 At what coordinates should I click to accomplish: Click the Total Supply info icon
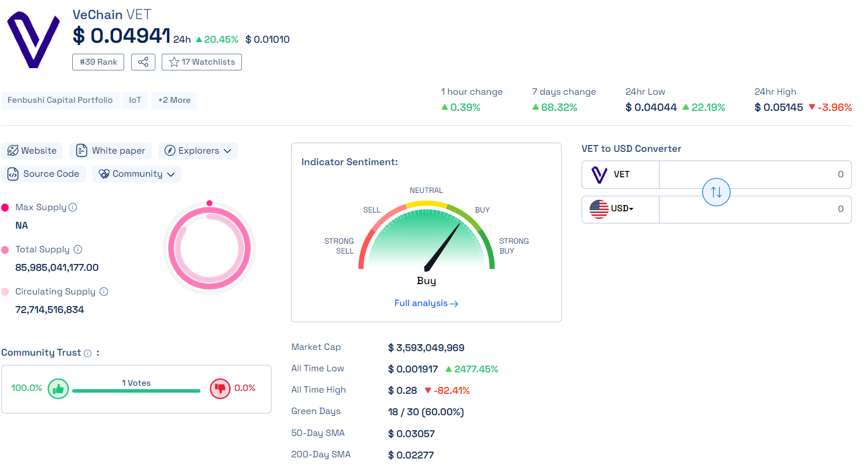(78, 249)
